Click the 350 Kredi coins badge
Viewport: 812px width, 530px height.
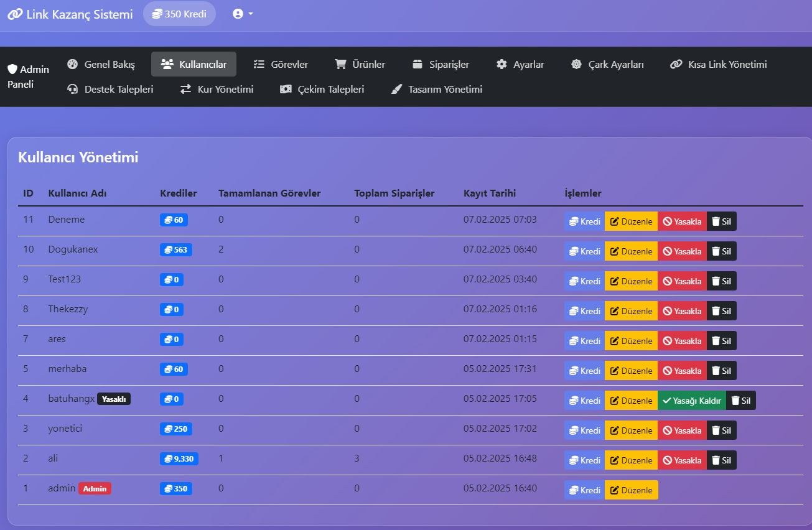point(179,14)
